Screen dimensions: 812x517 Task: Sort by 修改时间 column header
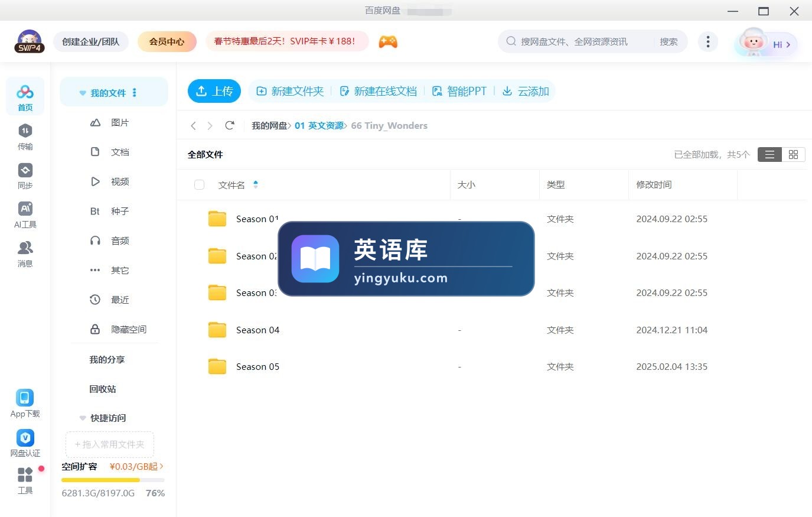click(654, 185)
